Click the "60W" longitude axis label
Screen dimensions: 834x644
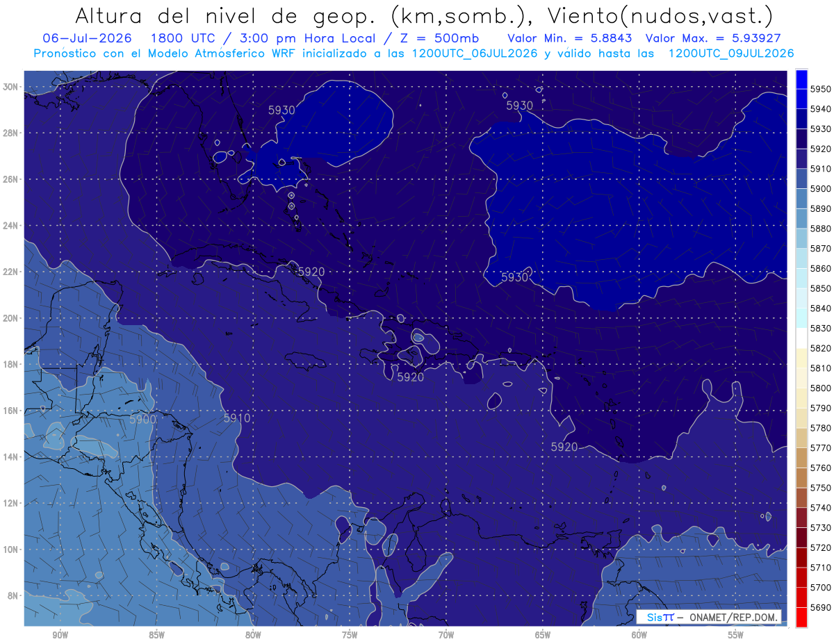point(639,636)
